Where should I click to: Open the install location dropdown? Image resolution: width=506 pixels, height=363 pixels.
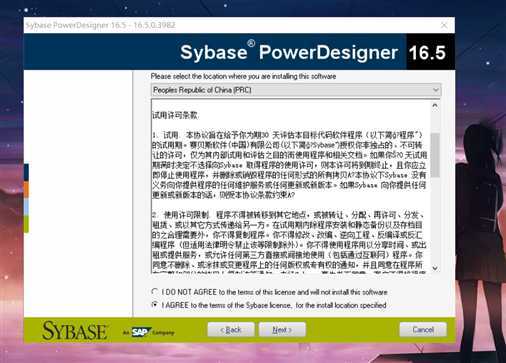tap(296, 90)
